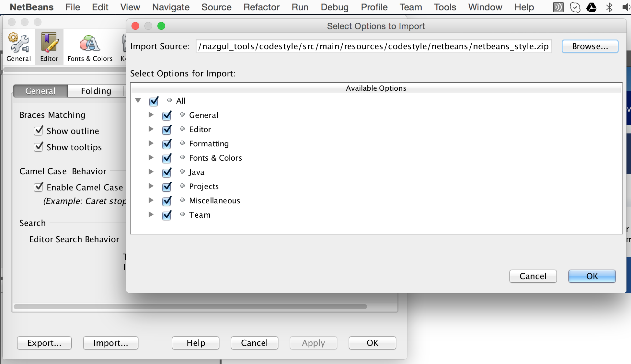
Task: Disable Show tooltips checkbox
Action: pos(39,147)
